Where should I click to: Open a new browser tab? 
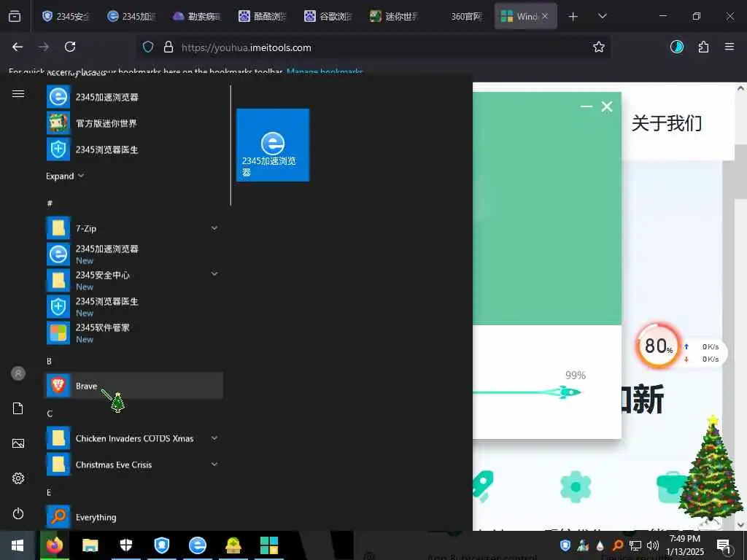click(x=573, y=17)
